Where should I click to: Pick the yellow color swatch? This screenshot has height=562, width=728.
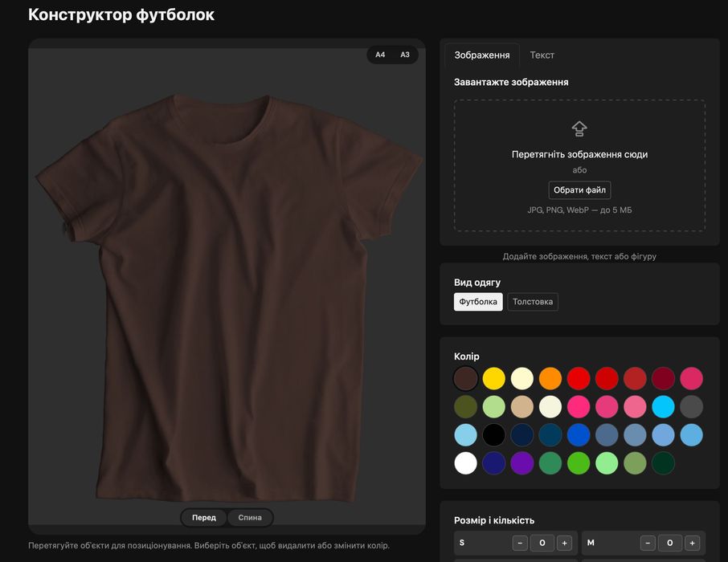pos(493,378)
